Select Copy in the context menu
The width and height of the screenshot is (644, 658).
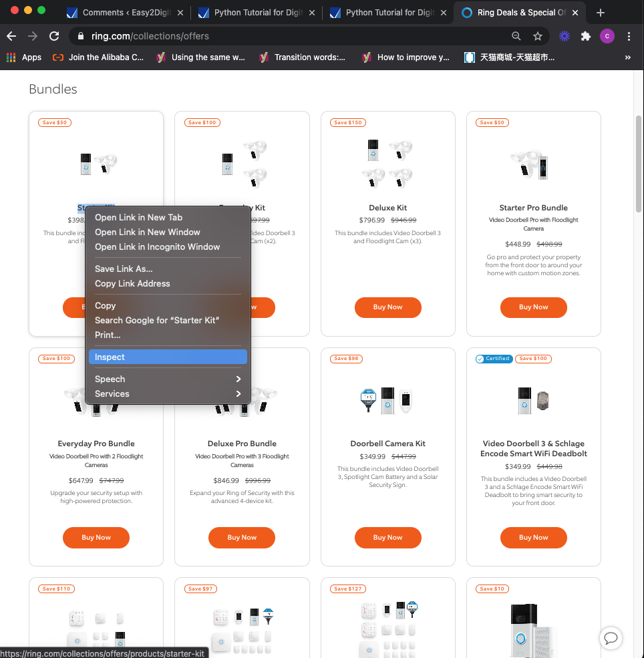coord(168,305)
